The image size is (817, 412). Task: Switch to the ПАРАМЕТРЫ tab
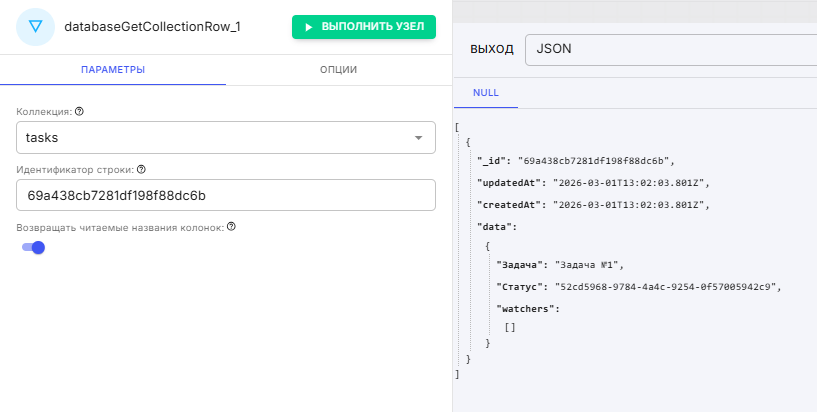point(113,70)
